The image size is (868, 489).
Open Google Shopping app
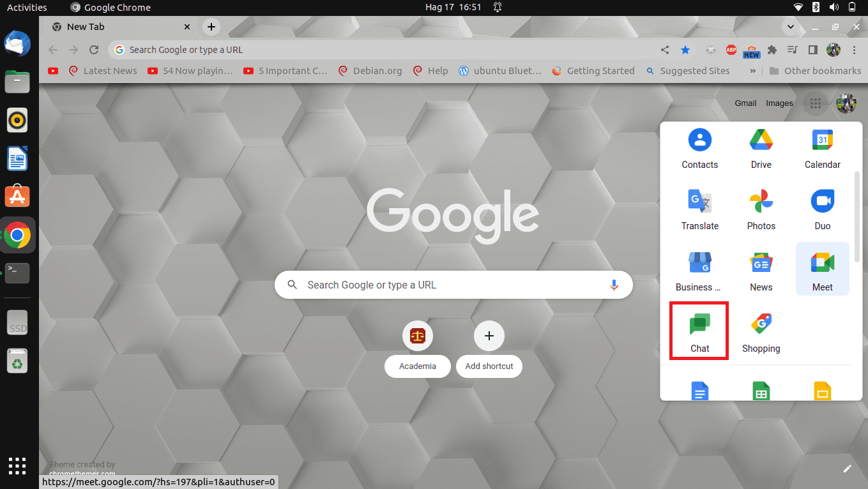click(761, 333)
